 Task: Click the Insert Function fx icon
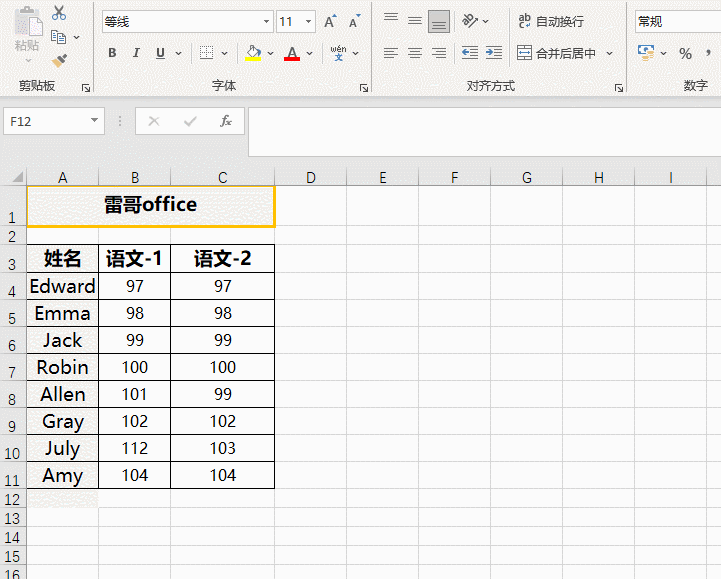coord(225,121)
